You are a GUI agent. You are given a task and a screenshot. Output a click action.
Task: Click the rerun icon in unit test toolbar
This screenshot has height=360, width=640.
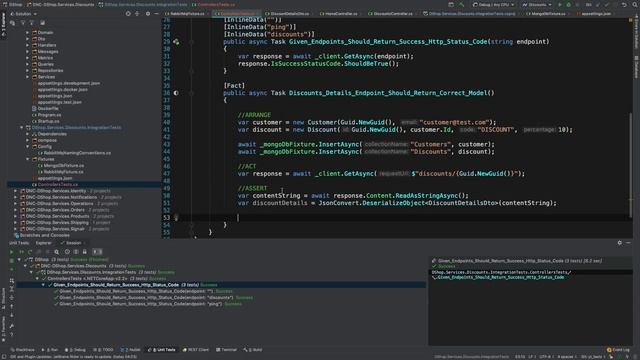coord(30,252)
